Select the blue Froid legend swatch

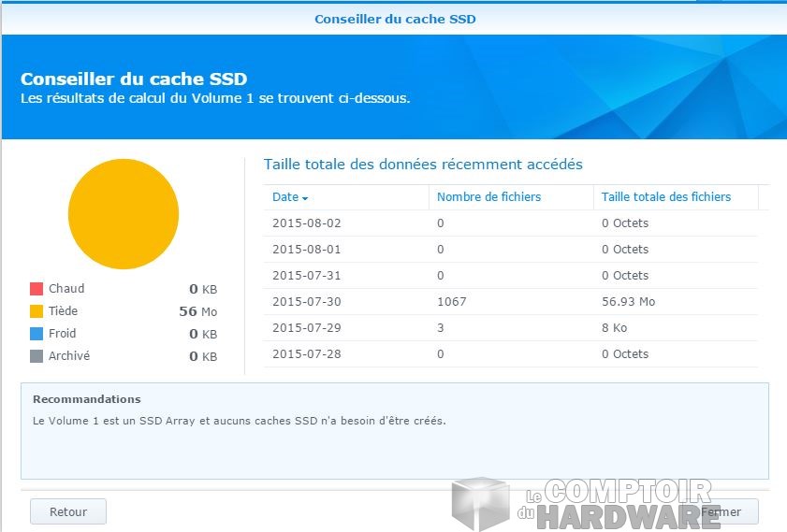[x=36, y=334]
